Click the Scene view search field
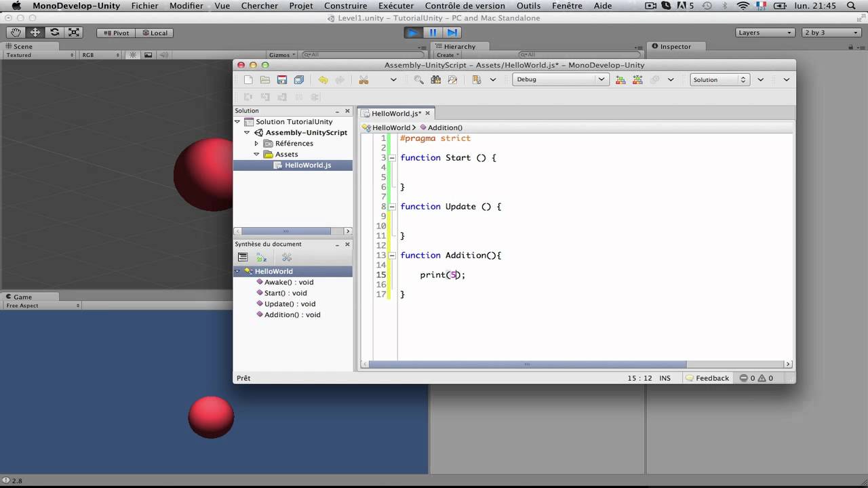 pos(363,55)
